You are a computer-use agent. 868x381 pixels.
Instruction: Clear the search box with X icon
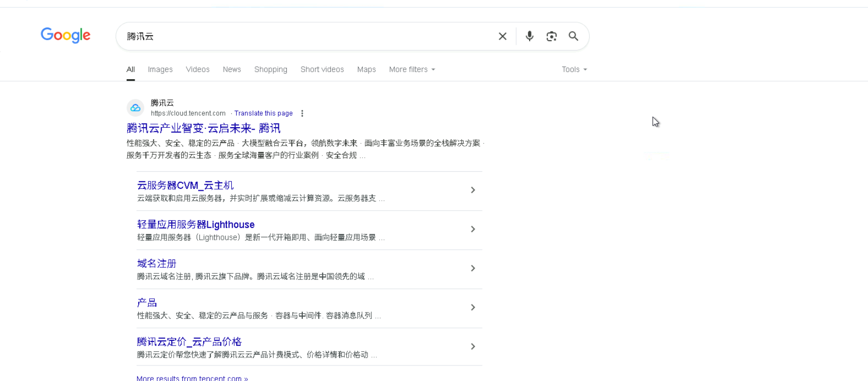pos(503,36)
